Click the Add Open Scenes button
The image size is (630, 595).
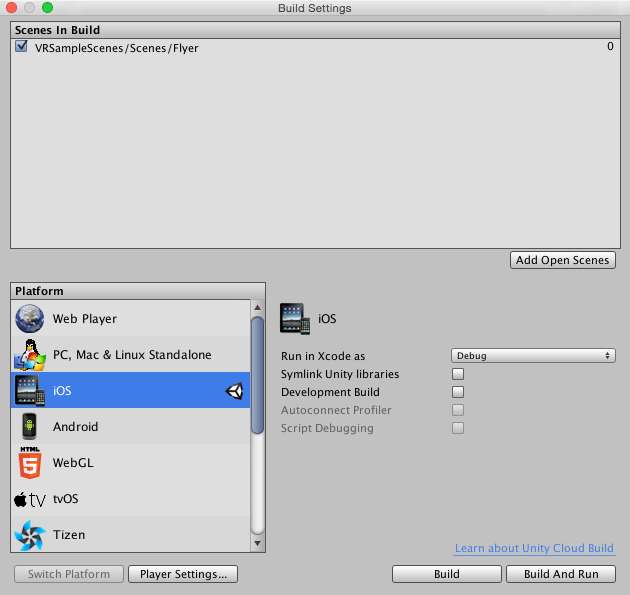[x=562, y=260]
